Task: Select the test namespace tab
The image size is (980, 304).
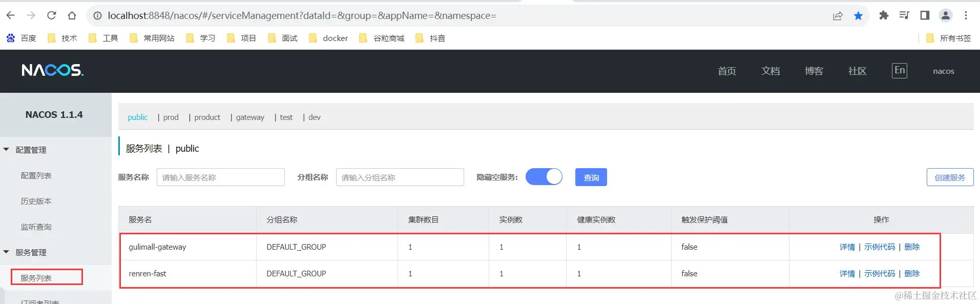Action: (286, 117)
